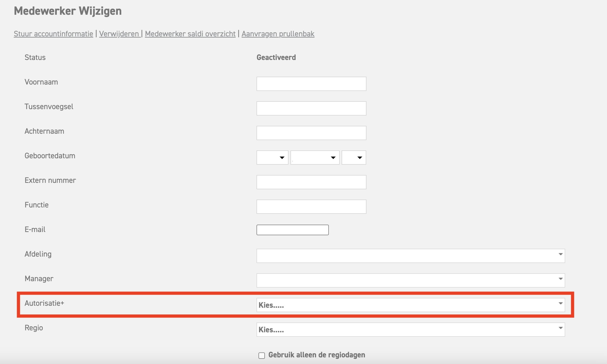Expand the Manager dropdown
Screen dimensions: 607x364
click(x=411, y=280)
